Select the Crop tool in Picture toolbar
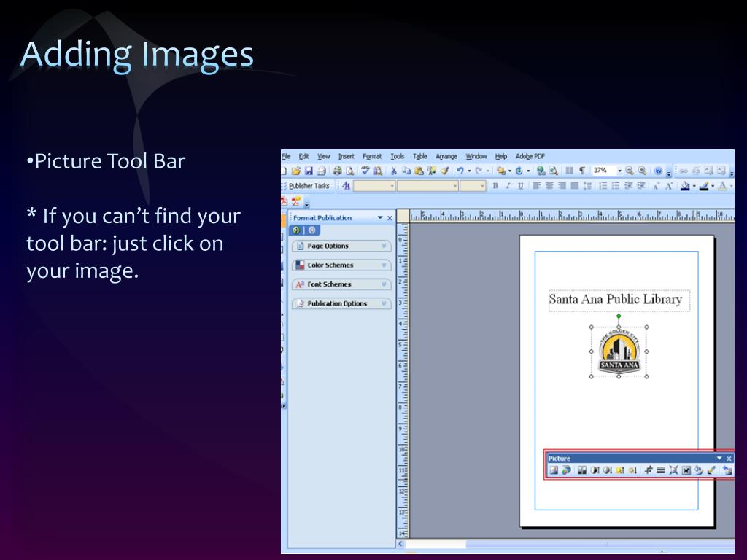Image resolution: width=747 pixels, height=560 pixels. click(x=648, y=470)
